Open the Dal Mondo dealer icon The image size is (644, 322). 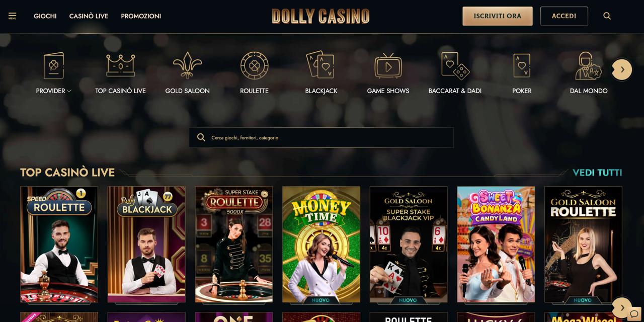(x=589, y=65)
